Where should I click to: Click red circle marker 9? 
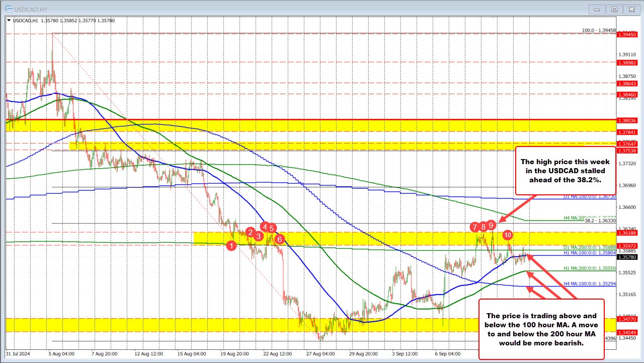point(491,225)
